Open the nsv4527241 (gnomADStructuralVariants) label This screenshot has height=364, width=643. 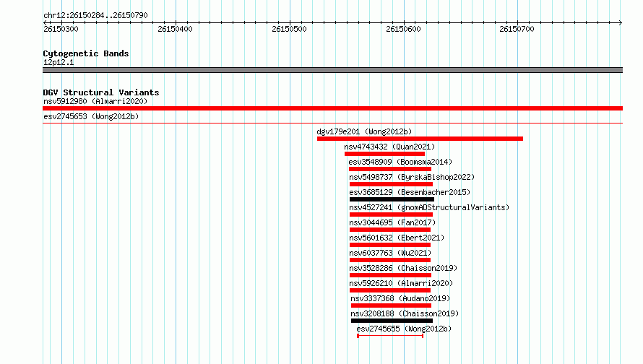point(429,207)
